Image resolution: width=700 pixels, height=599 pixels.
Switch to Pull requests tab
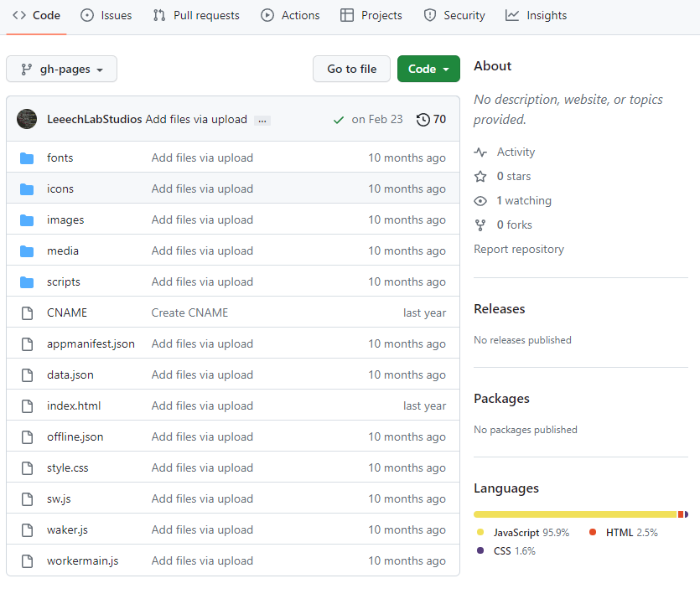pyautogui.click(x=196, y=15)
